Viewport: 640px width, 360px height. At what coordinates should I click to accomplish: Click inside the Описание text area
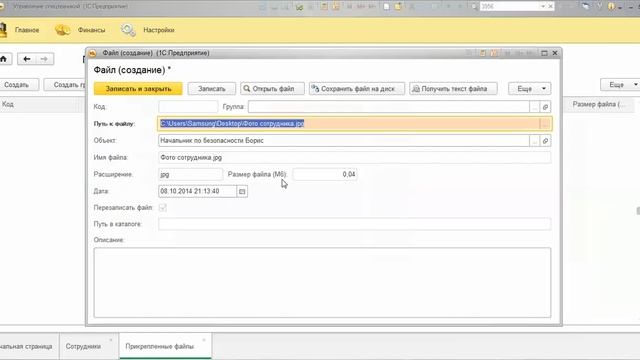click(x=322, y=282)
